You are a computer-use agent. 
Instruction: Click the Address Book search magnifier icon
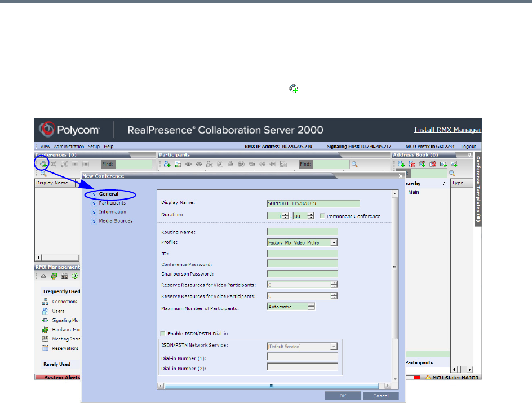click(x=453, y=174)
